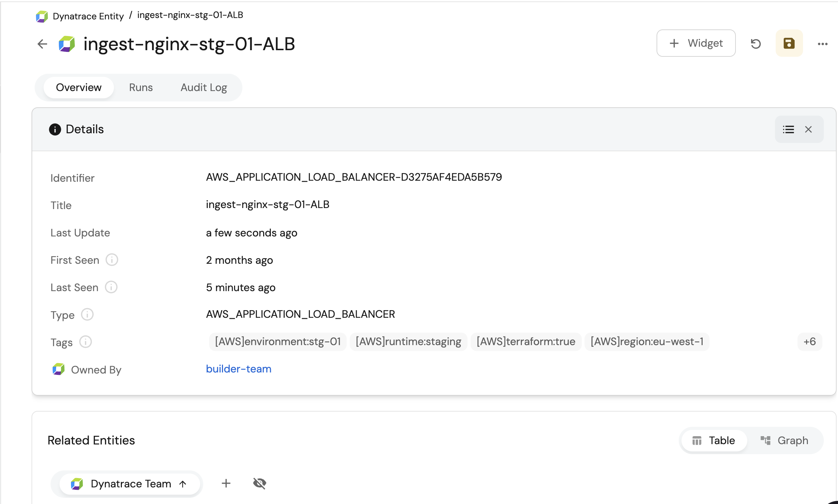Click the Dynatrace Team relation chip
Screen dimensions: 838x504
[x=130, y=484]
